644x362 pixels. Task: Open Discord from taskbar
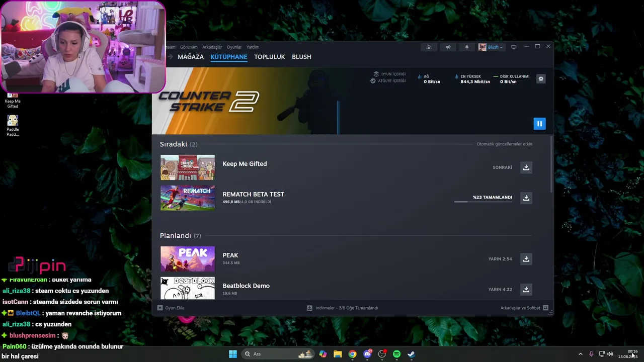point(367,354)
